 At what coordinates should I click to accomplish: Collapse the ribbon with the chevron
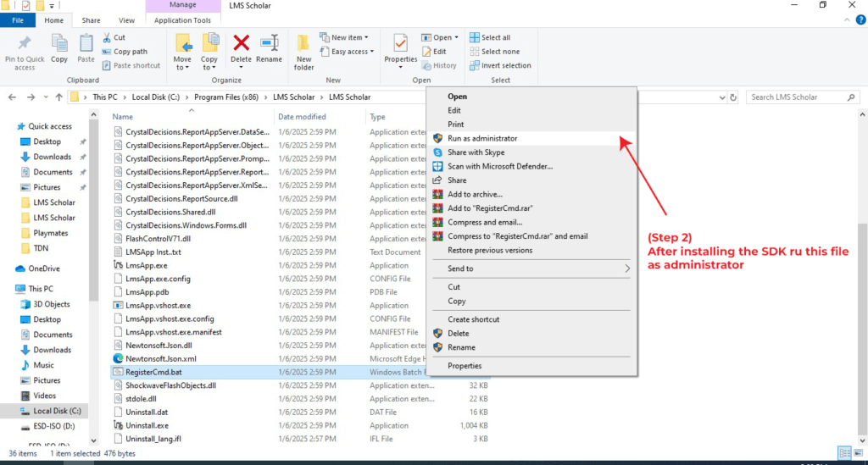click(847, 20)
